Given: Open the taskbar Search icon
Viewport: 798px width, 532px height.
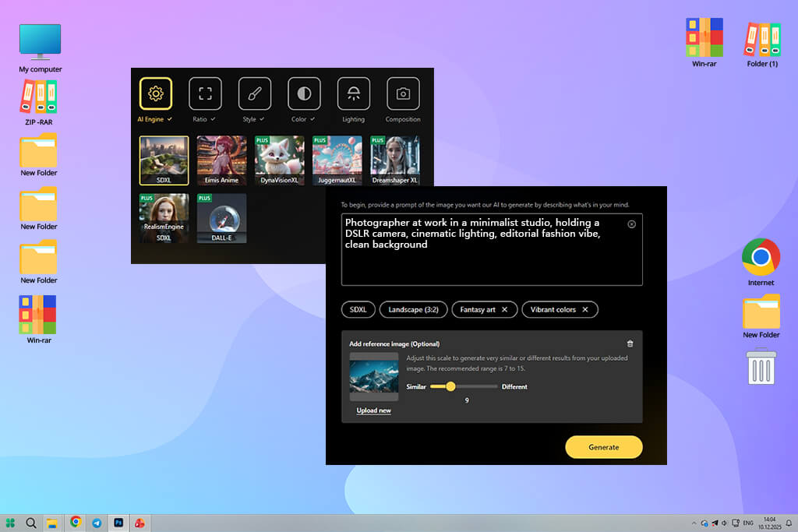Looking at the screenshot, I should 31,523.
